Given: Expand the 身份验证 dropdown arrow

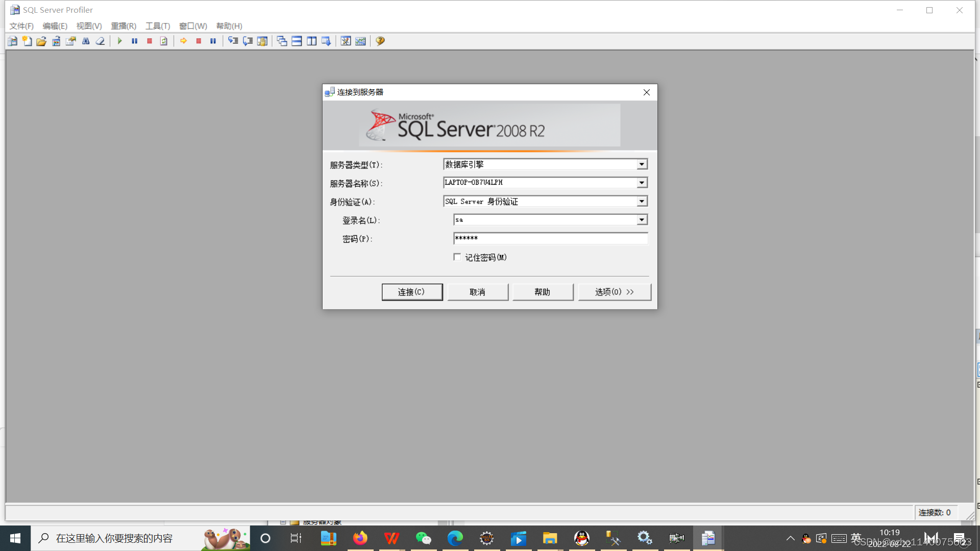Looking at the screenshot, I should click(x=642, y=202).
